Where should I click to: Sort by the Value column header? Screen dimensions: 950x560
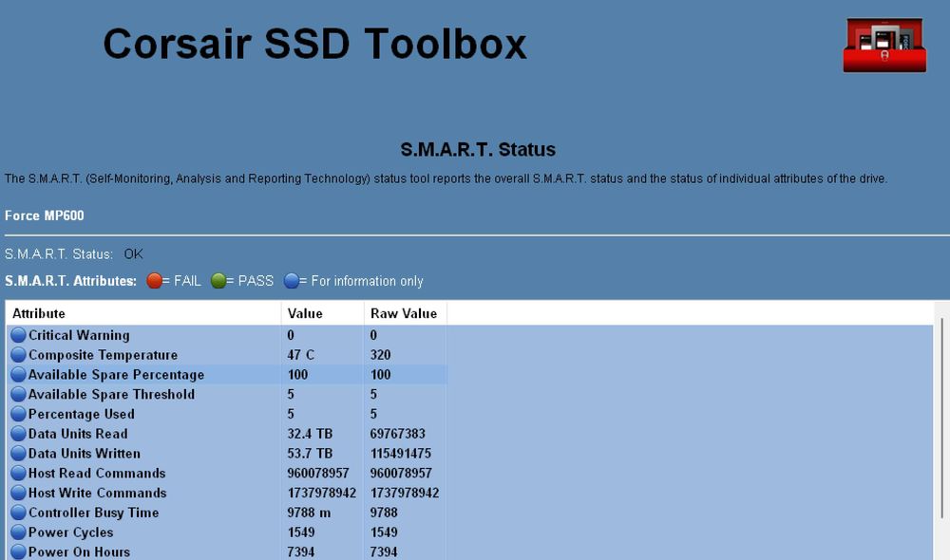point(322,313)
